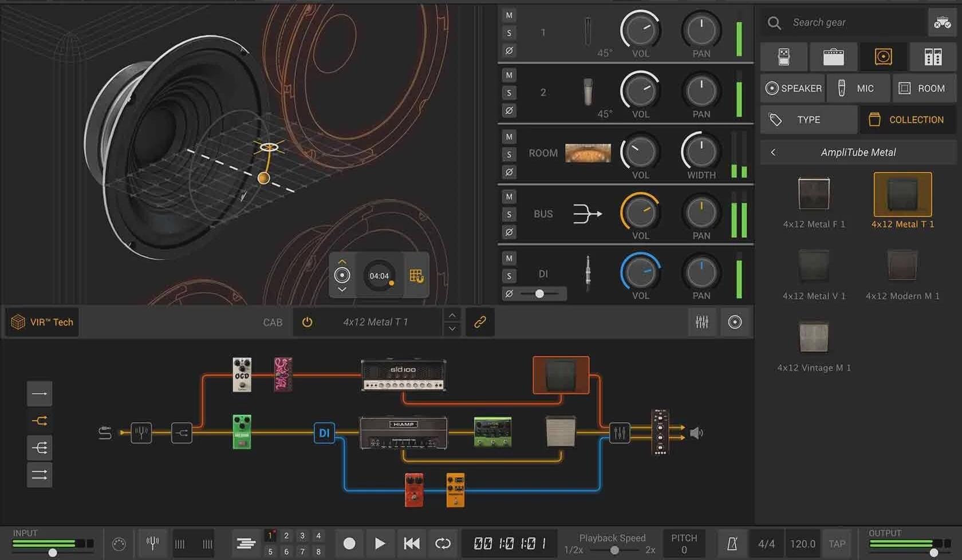Invert phase on BUS channel
Image resolution: width=962 pixels, height=560 pixels.
pos(509,232)
